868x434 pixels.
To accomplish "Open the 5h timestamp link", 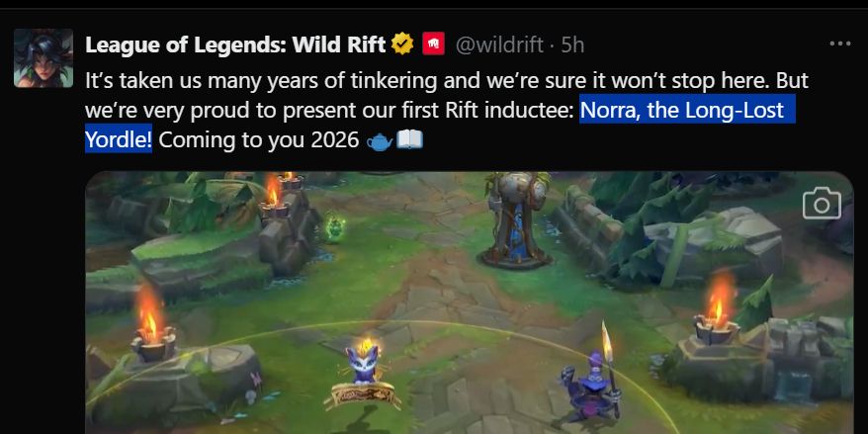I will point(572,44).
